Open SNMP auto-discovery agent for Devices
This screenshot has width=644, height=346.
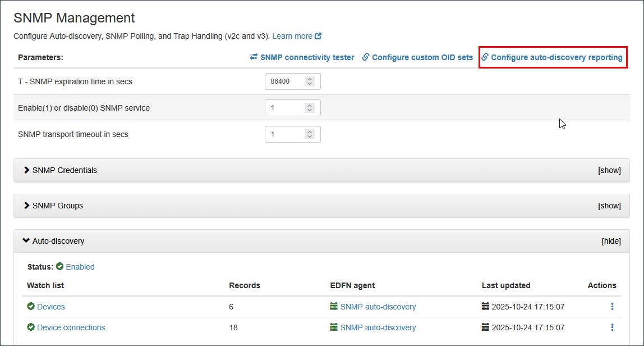click(378, 307)
